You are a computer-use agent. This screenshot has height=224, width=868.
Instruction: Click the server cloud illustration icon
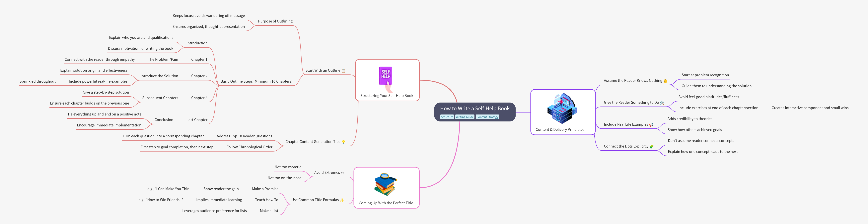[x=562, y=109]
